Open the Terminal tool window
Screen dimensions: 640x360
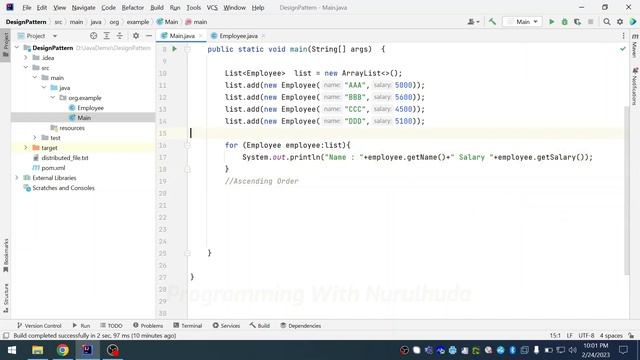point(187,326)
